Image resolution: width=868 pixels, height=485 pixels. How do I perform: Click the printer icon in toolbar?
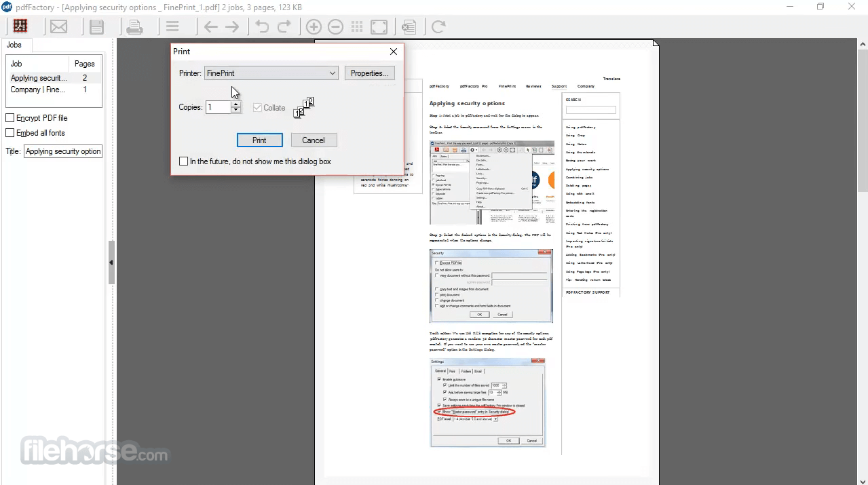(x=135, y=27)
